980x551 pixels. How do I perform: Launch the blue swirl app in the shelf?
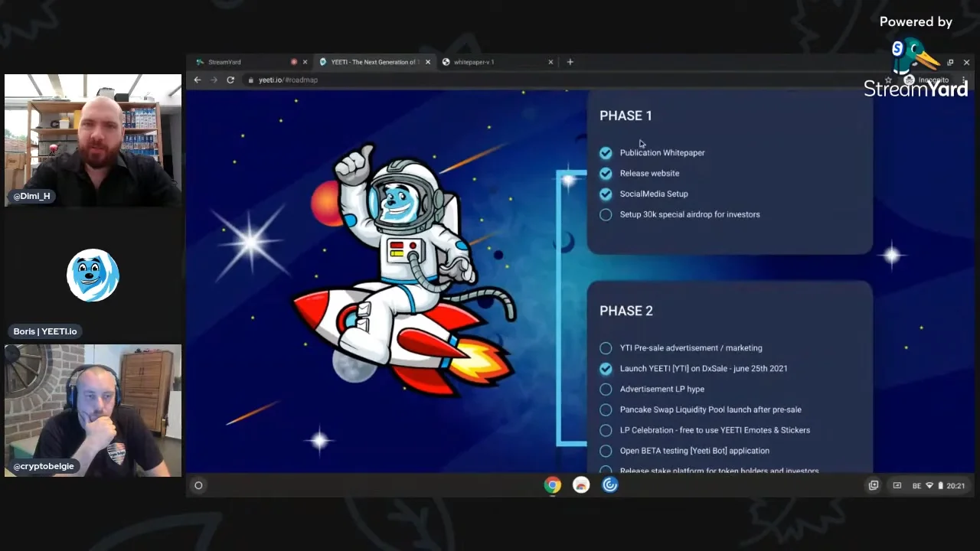(609, 485)
